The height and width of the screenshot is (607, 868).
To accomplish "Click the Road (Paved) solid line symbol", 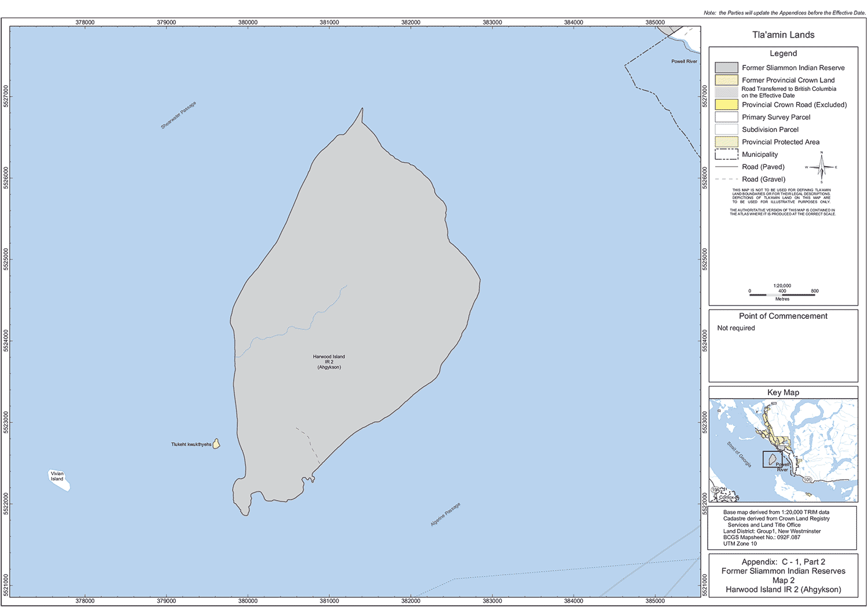I will (x=726, y=167).
